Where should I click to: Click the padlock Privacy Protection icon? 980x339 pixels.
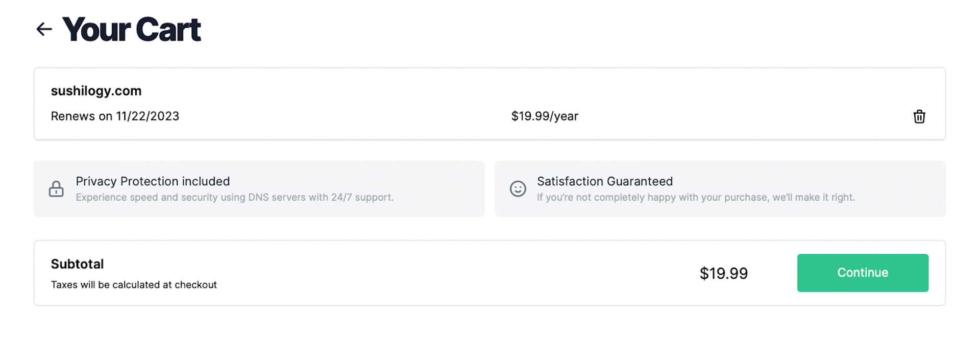56,189
